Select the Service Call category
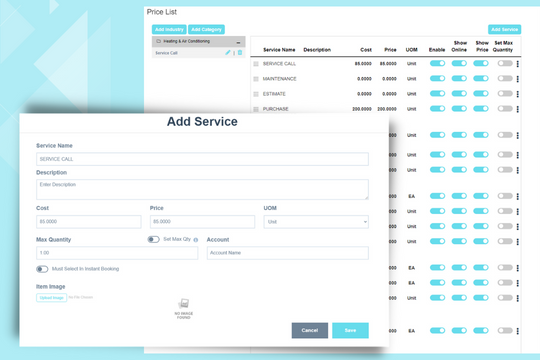Viewport: 540px width, 360px height. [x=166, y=53]
